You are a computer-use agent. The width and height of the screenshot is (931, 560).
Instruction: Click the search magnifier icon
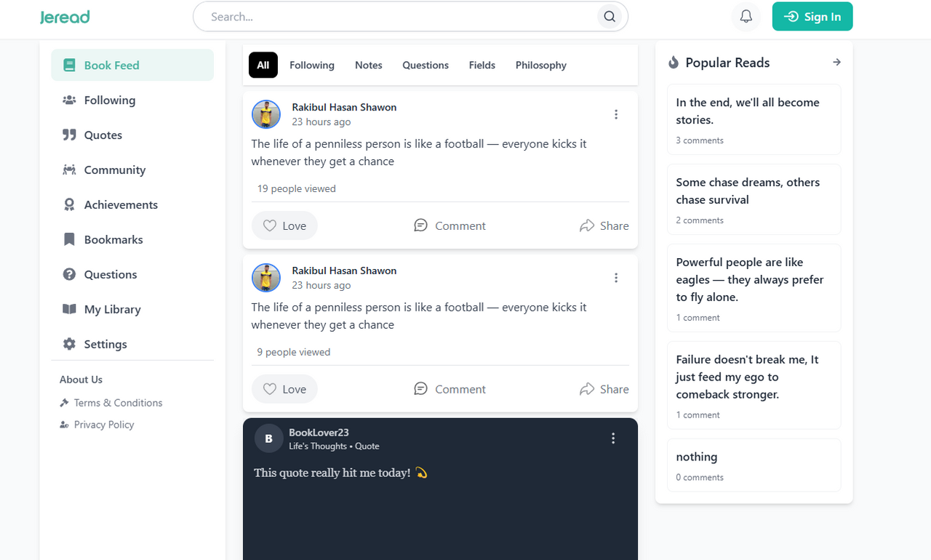click(x=610, y=17)
